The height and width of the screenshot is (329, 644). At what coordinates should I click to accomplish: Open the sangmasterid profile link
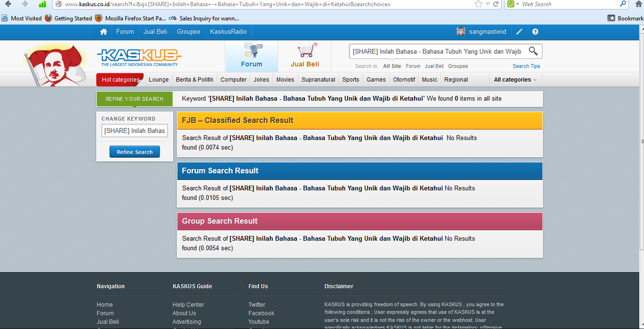[488, 32]
